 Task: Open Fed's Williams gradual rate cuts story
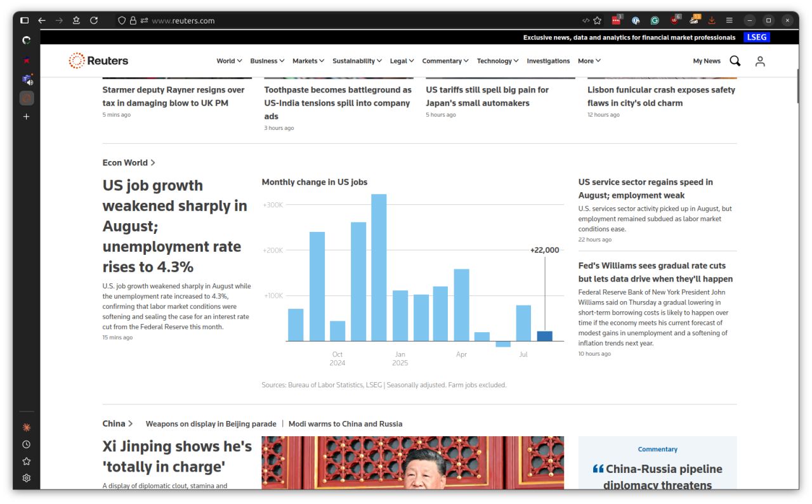(655, 272)
